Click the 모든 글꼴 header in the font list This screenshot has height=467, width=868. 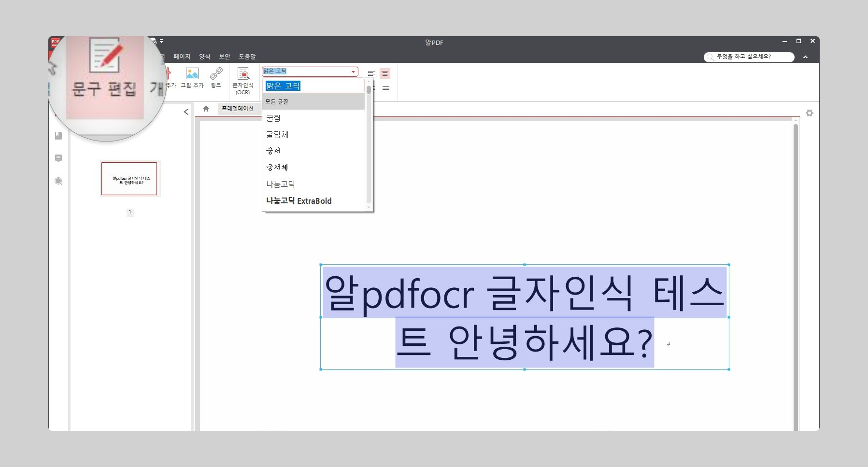[313, 102]
